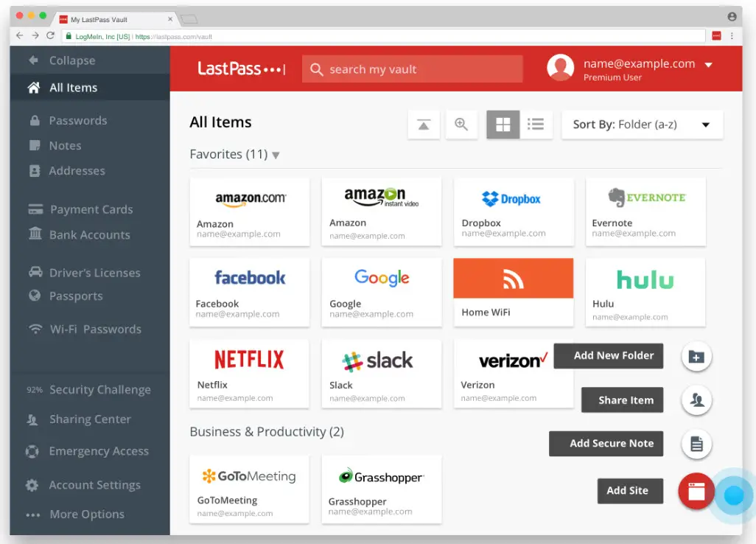Click the browser reload icon
The height and width of the screenshot is (544, 756).
click(x=51, y=35)
